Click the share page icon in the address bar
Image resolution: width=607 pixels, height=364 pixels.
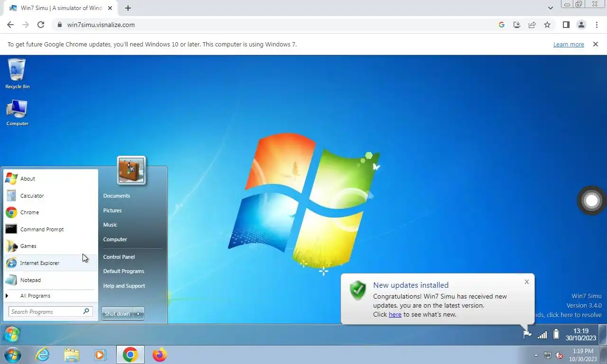click(x=532, y=25)
